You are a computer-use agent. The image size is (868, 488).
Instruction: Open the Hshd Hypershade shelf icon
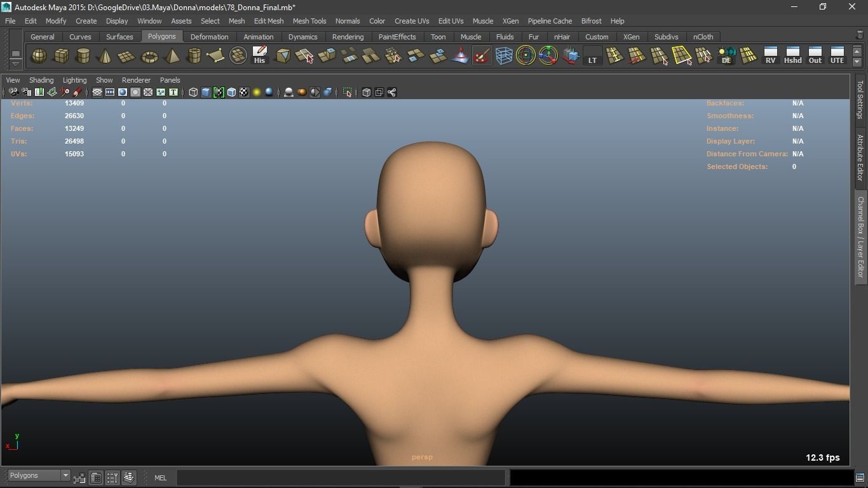click(792, 56)
